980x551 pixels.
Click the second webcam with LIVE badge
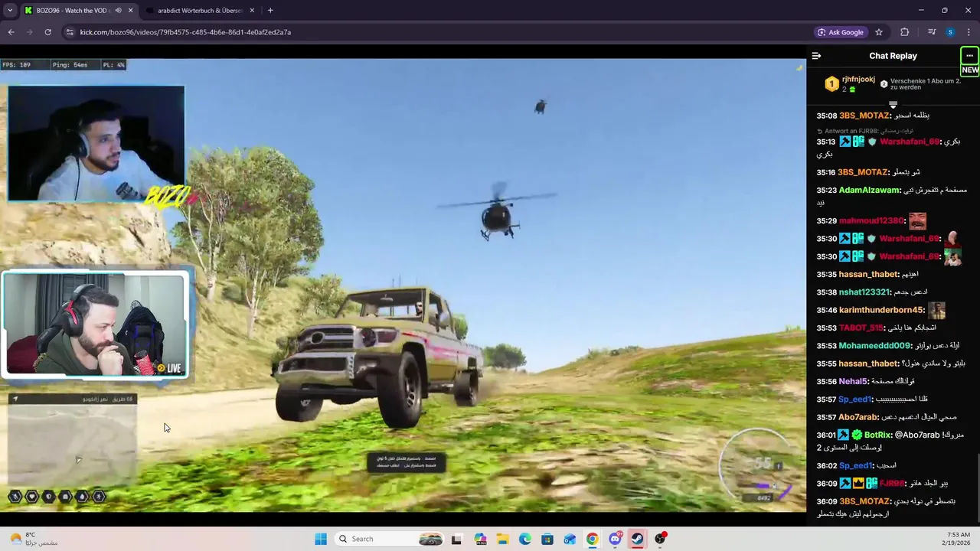(96, 324)
